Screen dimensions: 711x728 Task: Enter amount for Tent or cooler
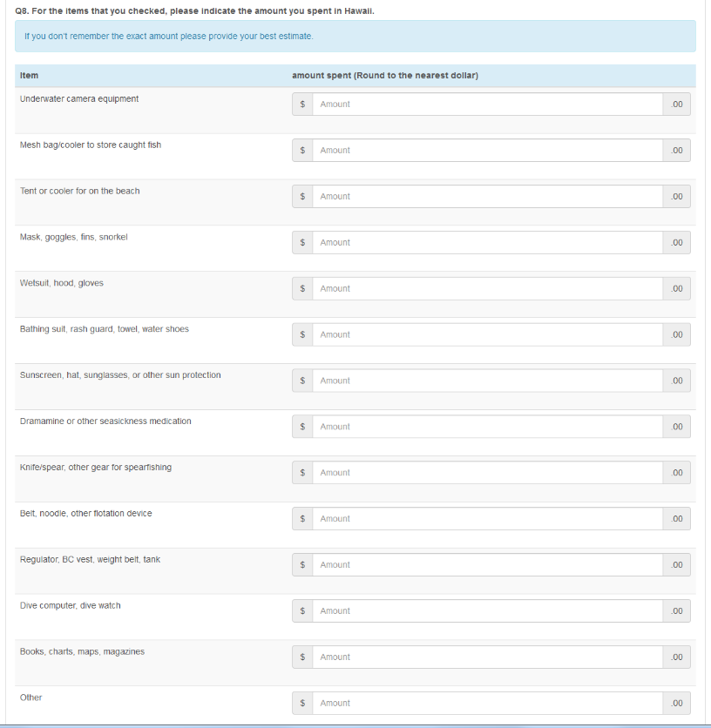click(x=488, y=197)
